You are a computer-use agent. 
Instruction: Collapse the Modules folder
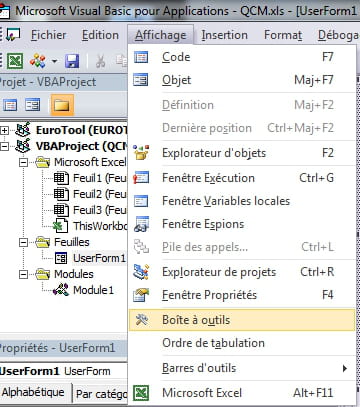click(23, 274)
